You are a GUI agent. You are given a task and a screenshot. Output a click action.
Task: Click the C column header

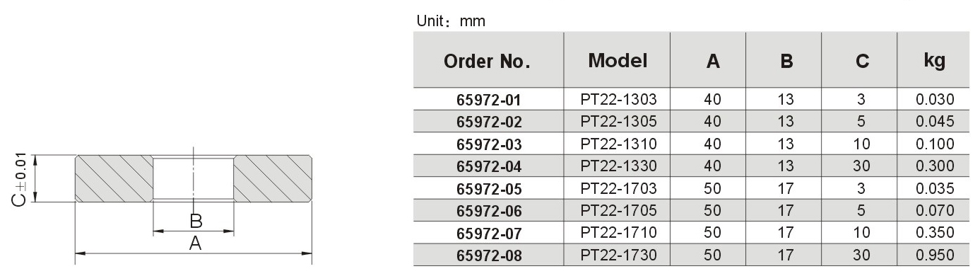coord(861,62)
